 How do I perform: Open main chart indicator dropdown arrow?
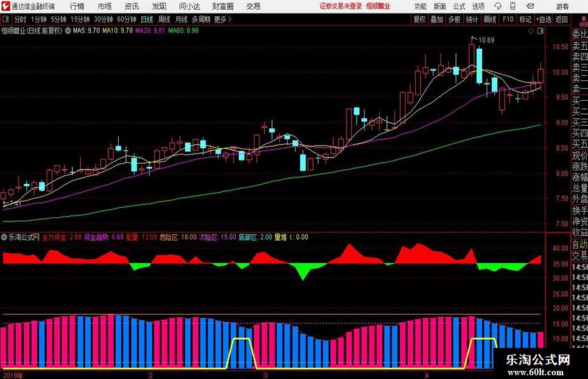coord(68,30)
